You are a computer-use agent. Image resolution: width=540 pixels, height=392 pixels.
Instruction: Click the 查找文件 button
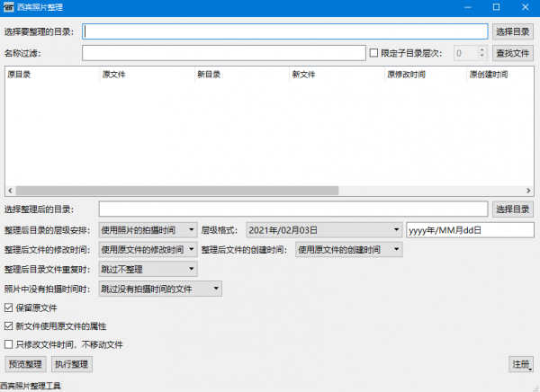coord(512,53)
